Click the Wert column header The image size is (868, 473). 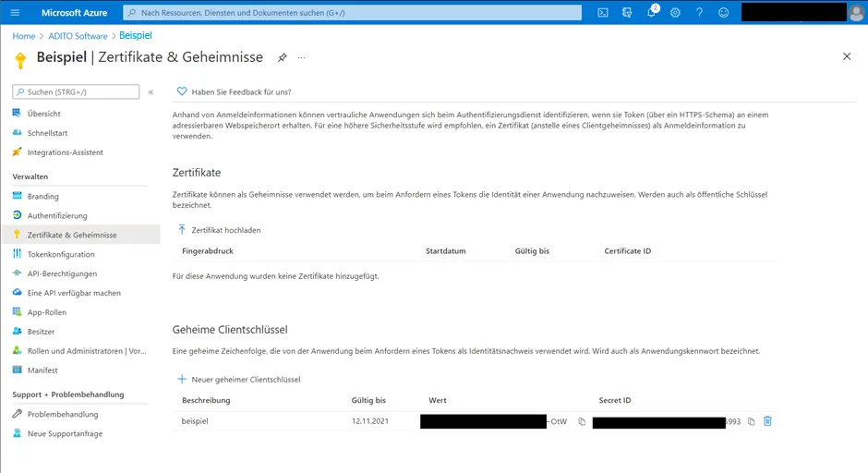click(438, 400)
